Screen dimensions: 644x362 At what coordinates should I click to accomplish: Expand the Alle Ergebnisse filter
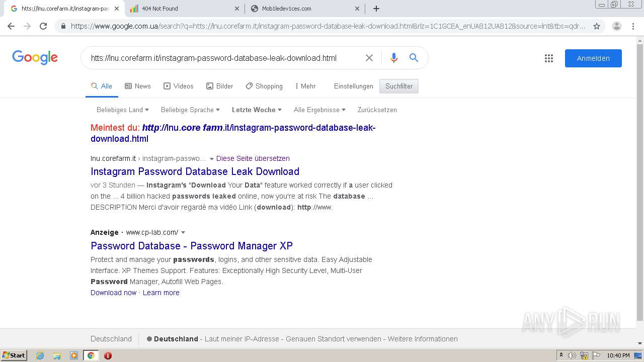click(x=319, y=110)
